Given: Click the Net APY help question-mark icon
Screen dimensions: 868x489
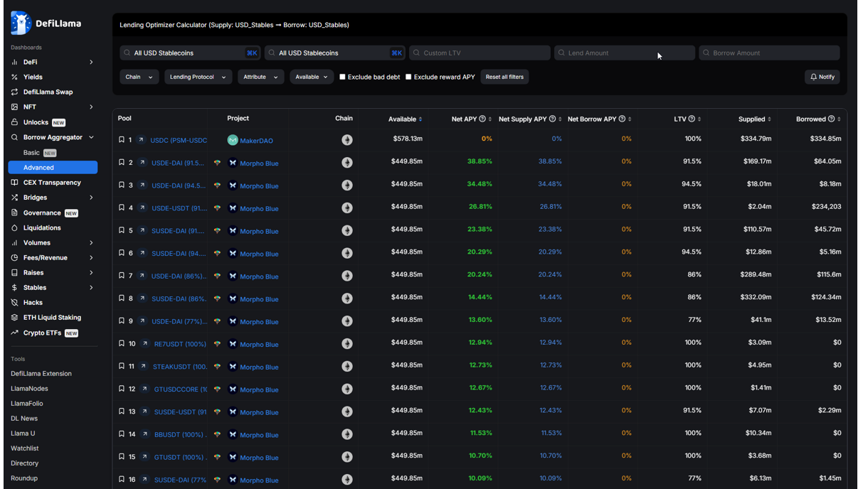Looking at the screenshot, I should point(482,119).
